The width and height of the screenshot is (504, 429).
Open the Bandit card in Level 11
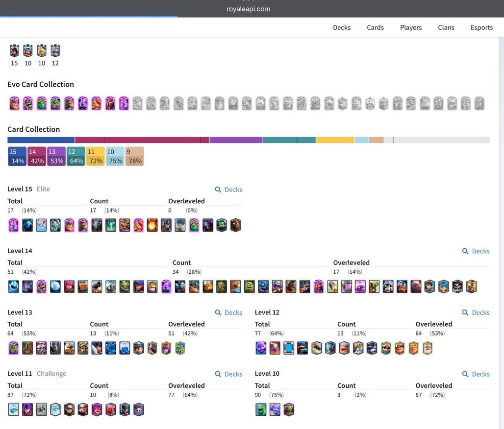pos(69,409)
